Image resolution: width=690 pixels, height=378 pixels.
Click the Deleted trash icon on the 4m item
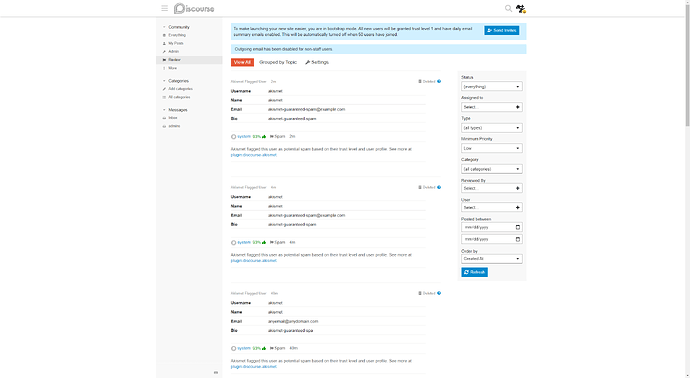[420, 187]
